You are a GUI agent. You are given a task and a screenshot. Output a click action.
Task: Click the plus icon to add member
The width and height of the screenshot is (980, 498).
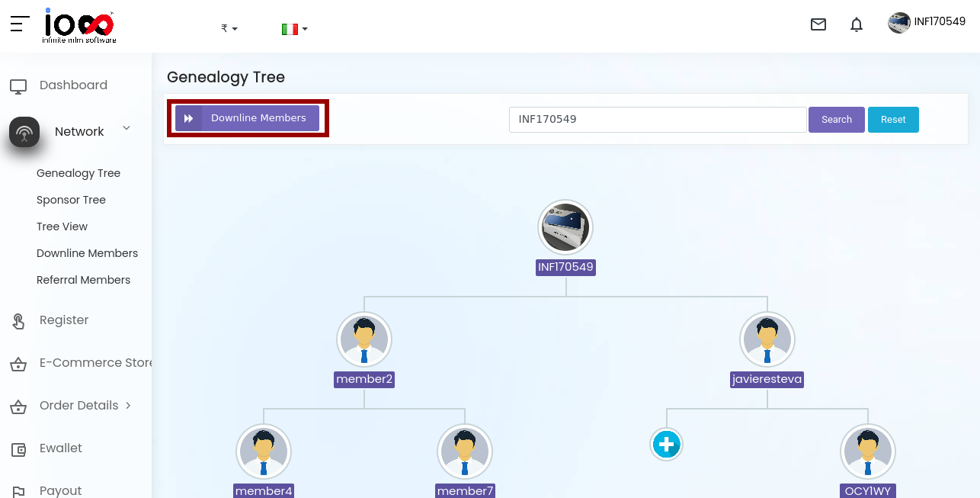coord(667,445)
